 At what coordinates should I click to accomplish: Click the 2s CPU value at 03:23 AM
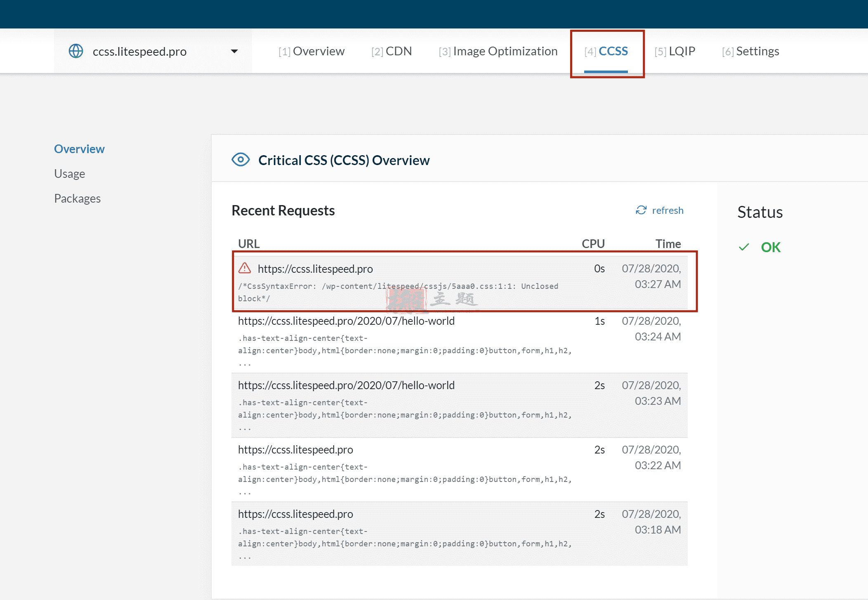pyautogui.click(x=599, y=385)
